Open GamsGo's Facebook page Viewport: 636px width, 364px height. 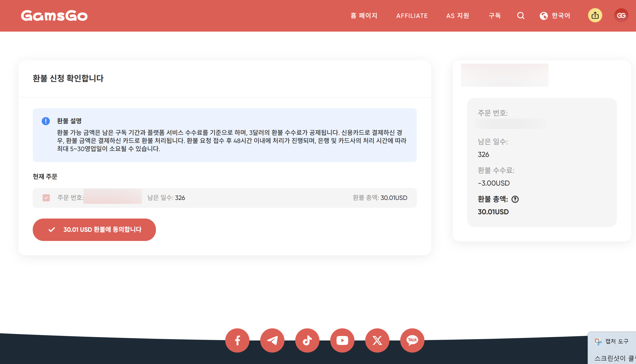(x=237, y=340)
